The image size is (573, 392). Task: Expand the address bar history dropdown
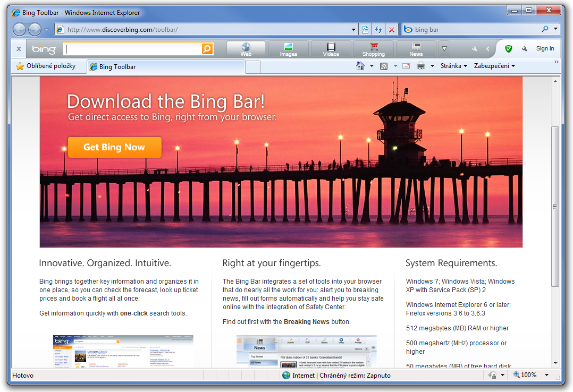coord(354,30)
